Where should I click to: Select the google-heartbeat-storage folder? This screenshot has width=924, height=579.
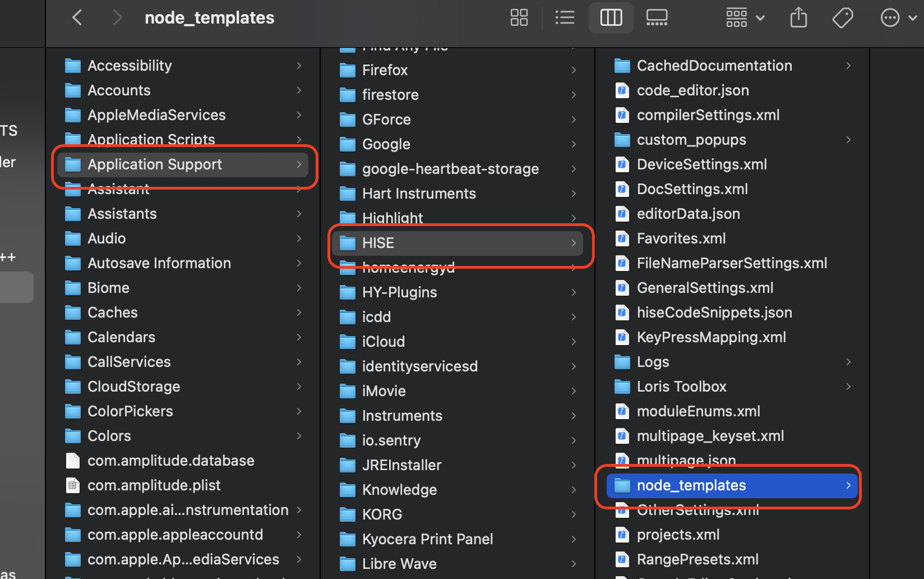(458, 169)
